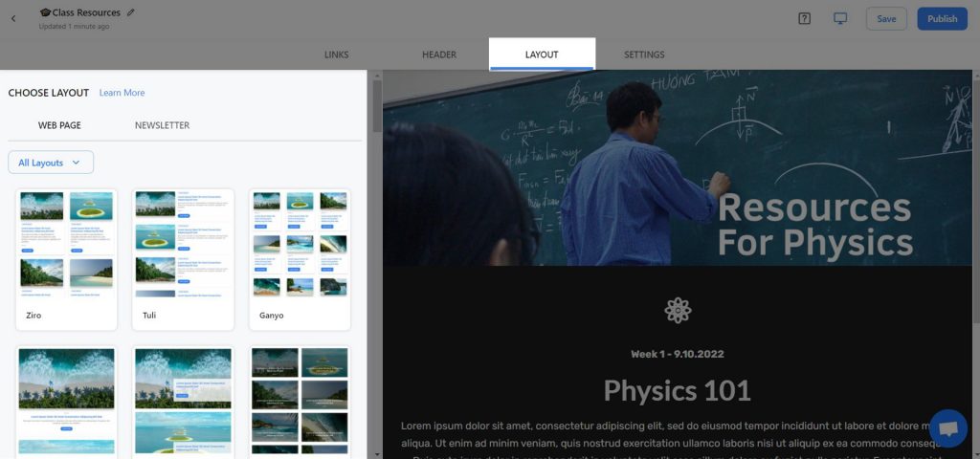This screenshot has width=980, height=459.
Task: Click the Physics 101 heading
Action: click(677, 391)
